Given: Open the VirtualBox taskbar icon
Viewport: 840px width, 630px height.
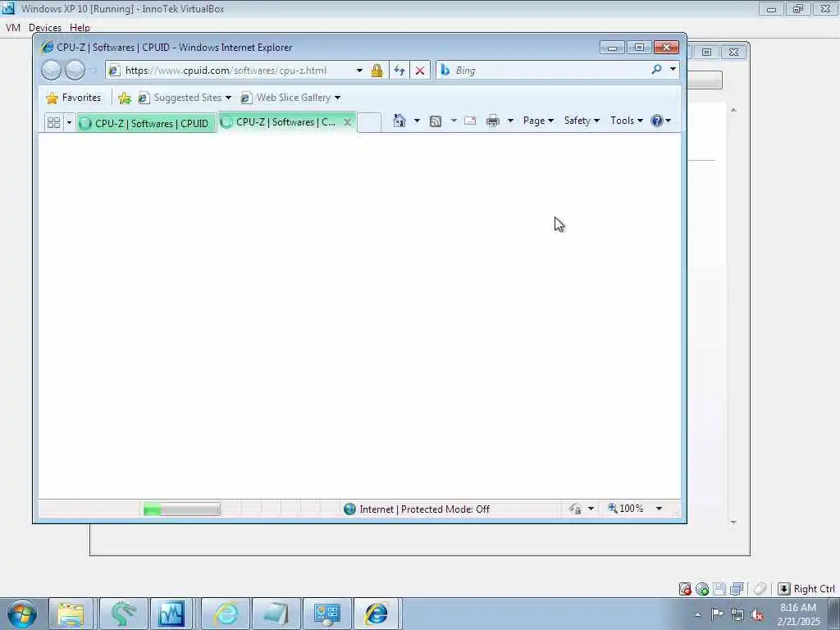Looking at the screenshot, I should coord(171,614).
